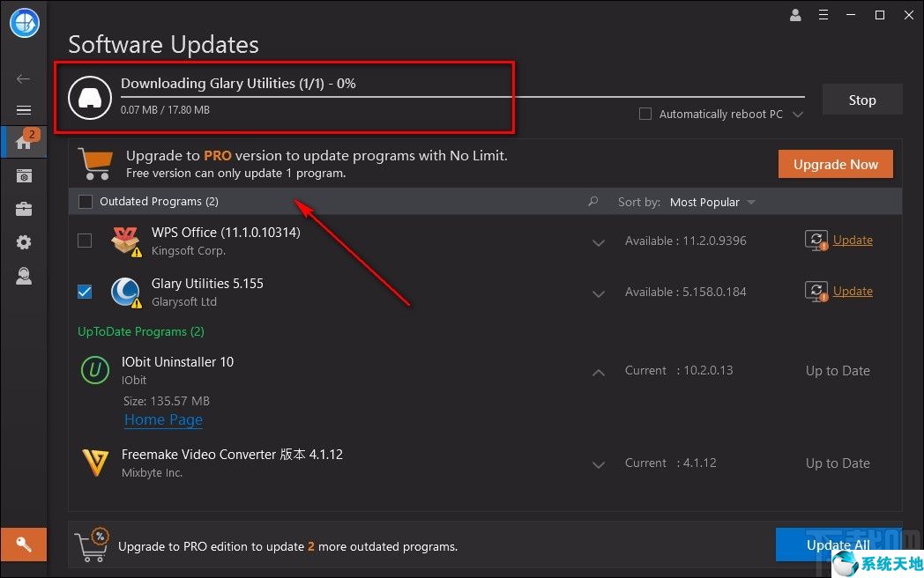924x578 pixels.
Task: Click the Outdated Programs (2) label
Action: pyautogui.click(x=159, y=202)
